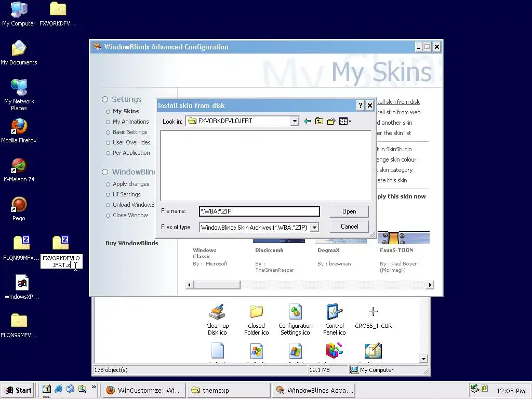Go back using the green arrow in file dialog
Image resolution: width=532 pixels, height=399 pixels.
pyautogui.click(x=308, y=121)
